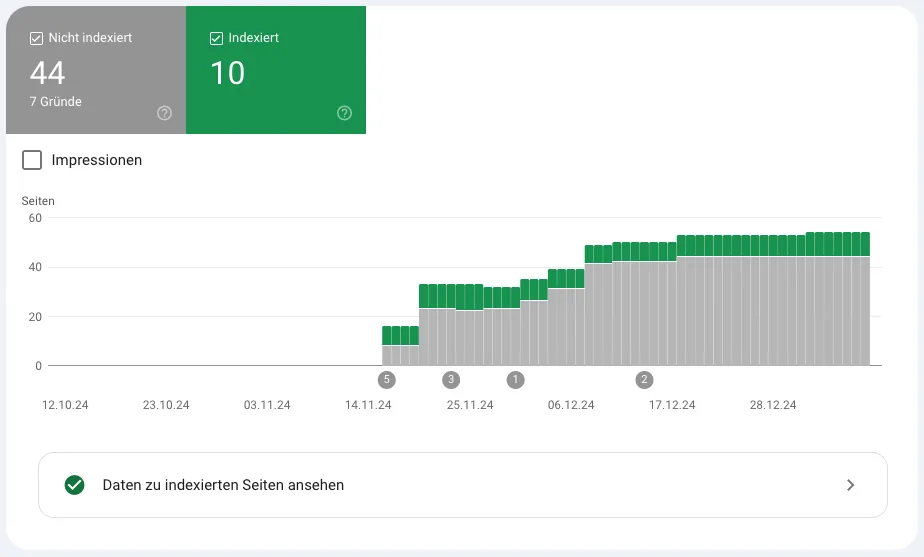Image resolution: width=924 pixels, height=557 pixels.
Task: Click annotation marker numbered 1
Action: click(516, 380)
